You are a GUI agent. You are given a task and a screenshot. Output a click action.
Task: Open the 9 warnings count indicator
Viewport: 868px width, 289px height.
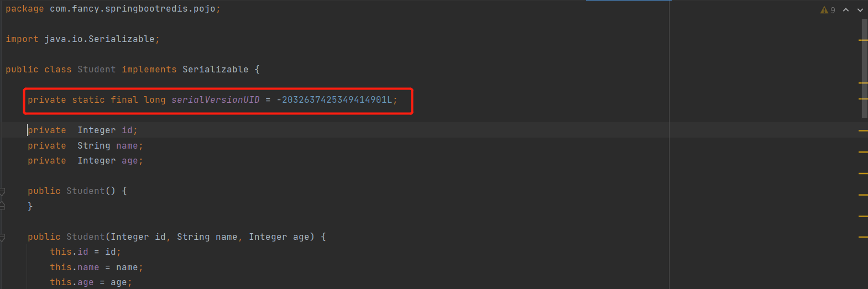828,10
